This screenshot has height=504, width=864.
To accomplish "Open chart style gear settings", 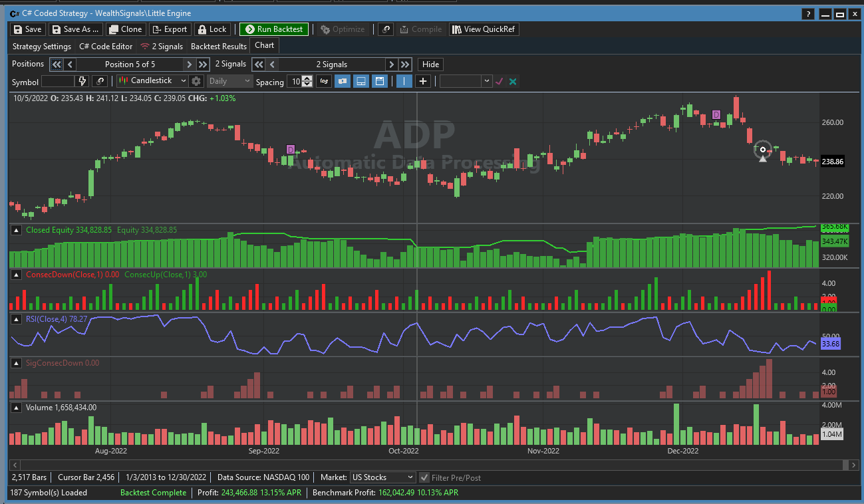I will coord(196,81).
